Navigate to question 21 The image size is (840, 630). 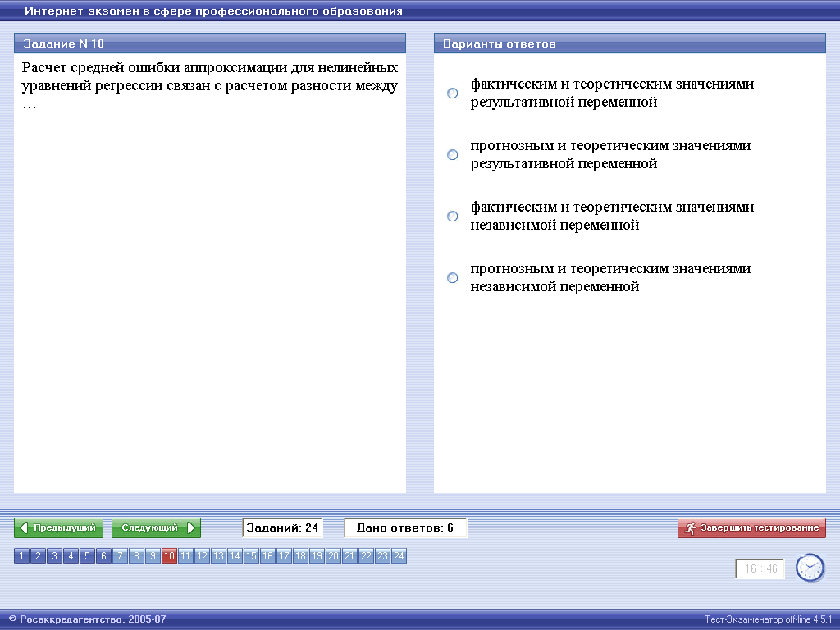click(x=349, y=556)
